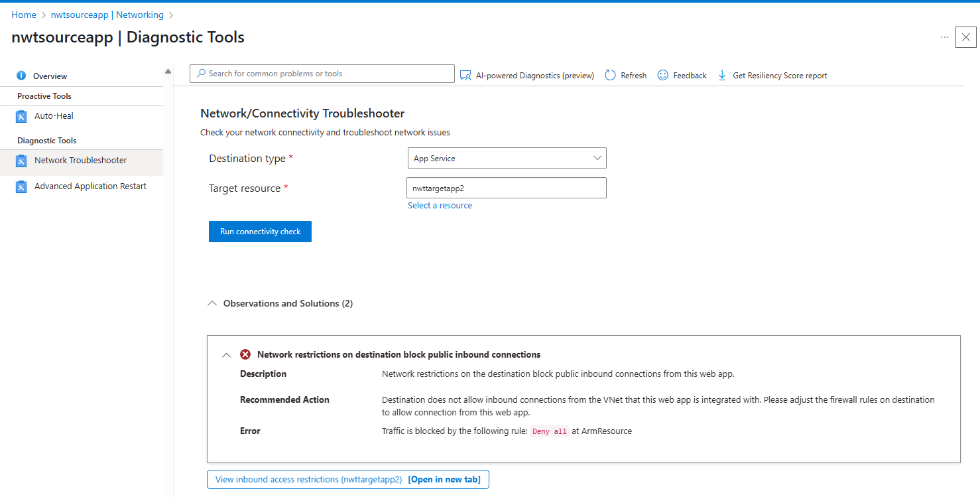The image size is (980, 497).
Task: Click Run connectivity check
Action: tap(260, 231)
